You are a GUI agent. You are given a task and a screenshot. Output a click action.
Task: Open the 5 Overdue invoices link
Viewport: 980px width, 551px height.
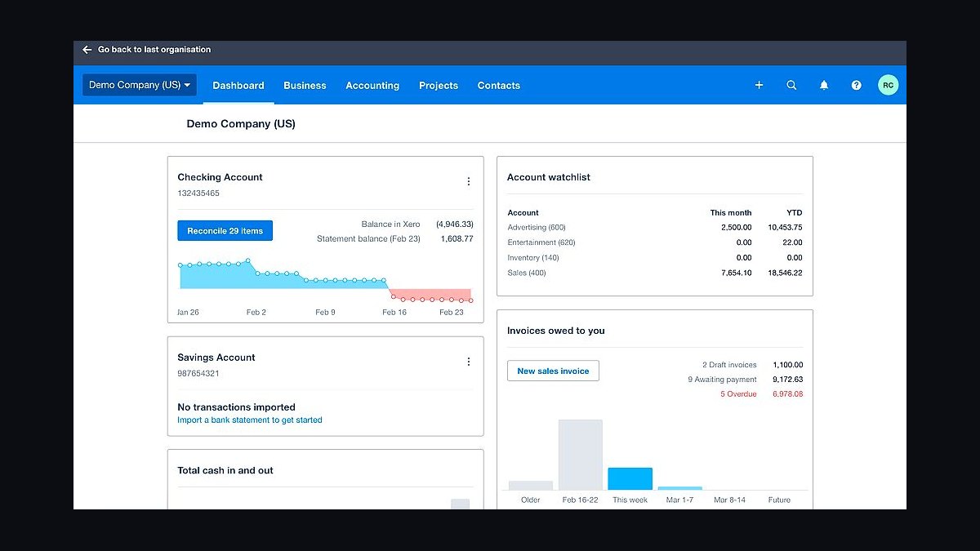pyautogui.click(x=738, y=394)
